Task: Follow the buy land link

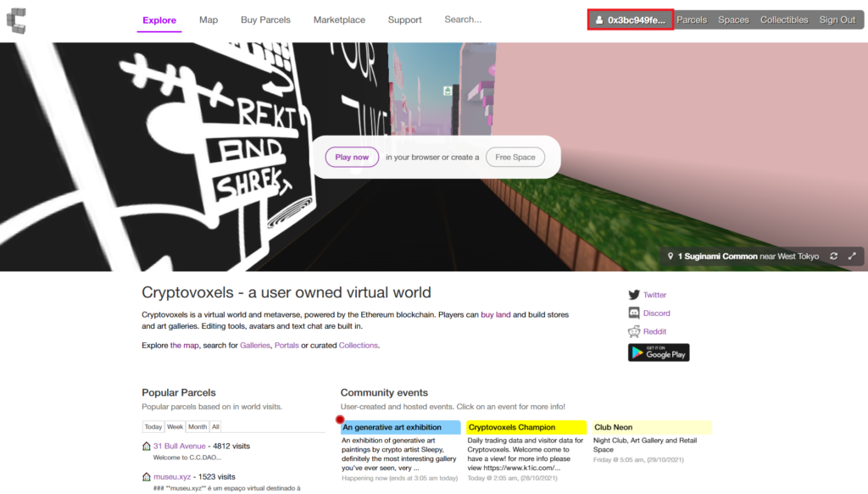Action: click(x=495, y=314)
